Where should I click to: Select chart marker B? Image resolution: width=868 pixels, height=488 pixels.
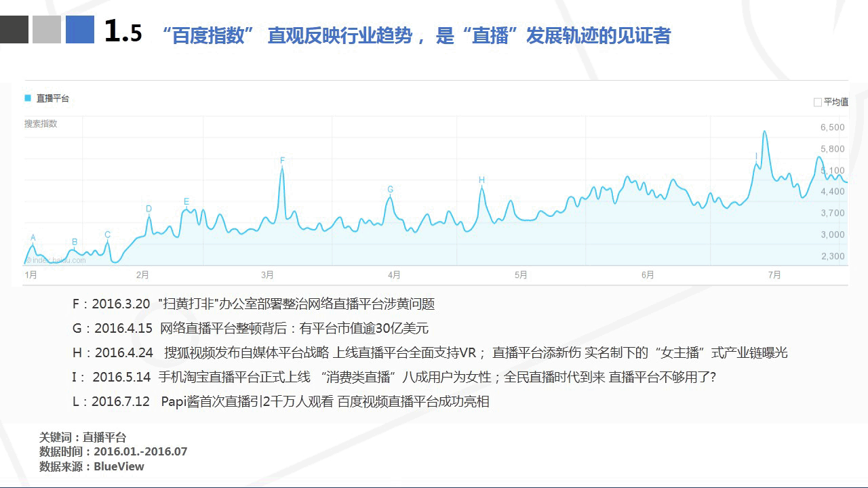(75, 242)
